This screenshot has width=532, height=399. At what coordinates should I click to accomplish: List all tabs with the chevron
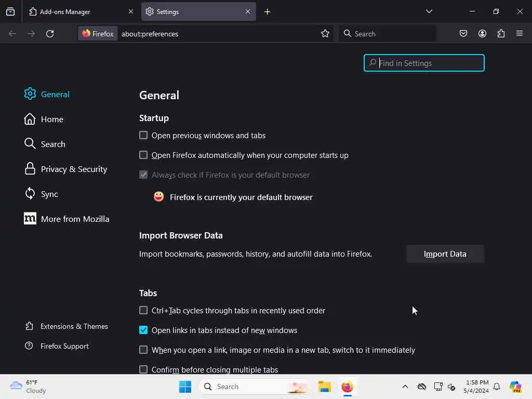click(429, 11)
